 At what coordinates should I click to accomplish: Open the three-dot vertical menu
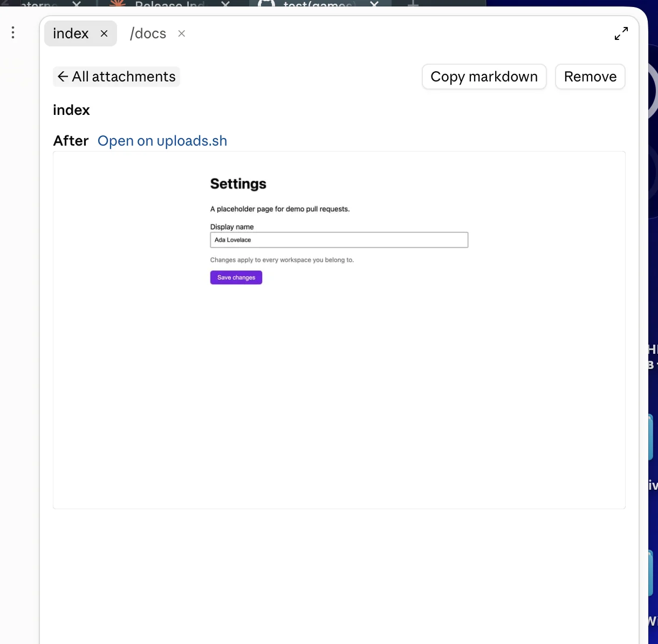13,33
